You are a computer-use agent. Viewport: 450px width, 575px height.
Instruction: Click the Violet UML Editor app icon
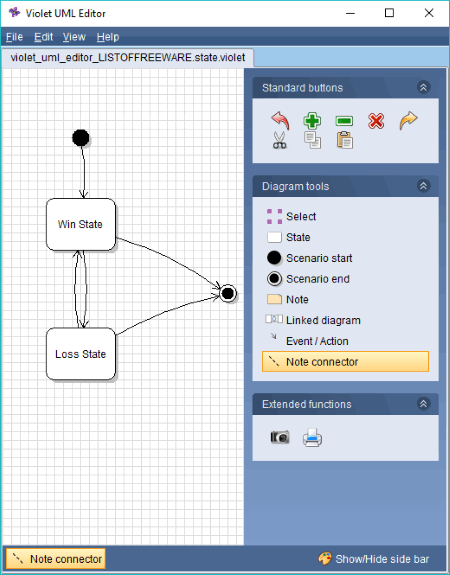pos(14,13)
